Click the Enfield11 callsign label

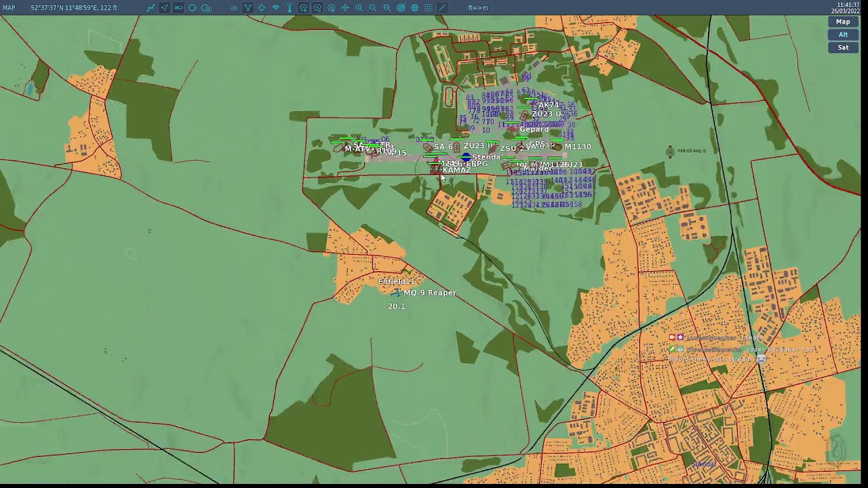[397, 281]
